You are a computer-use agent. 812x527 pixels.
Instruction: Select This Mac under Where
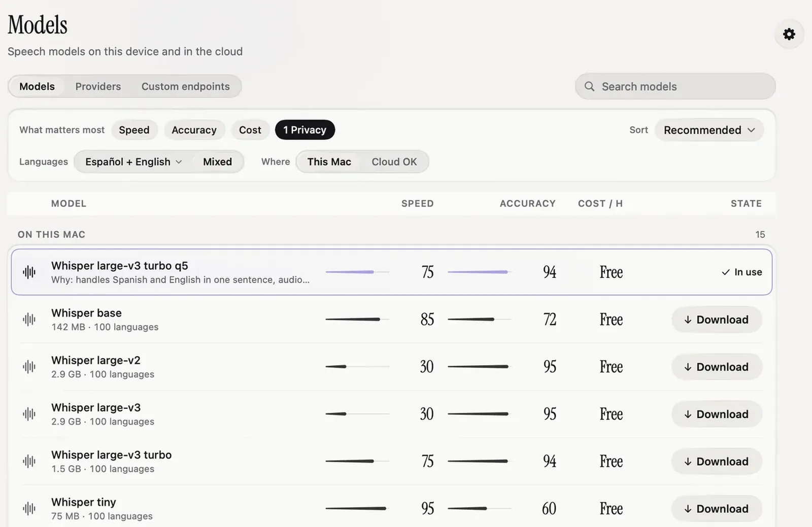329,162
